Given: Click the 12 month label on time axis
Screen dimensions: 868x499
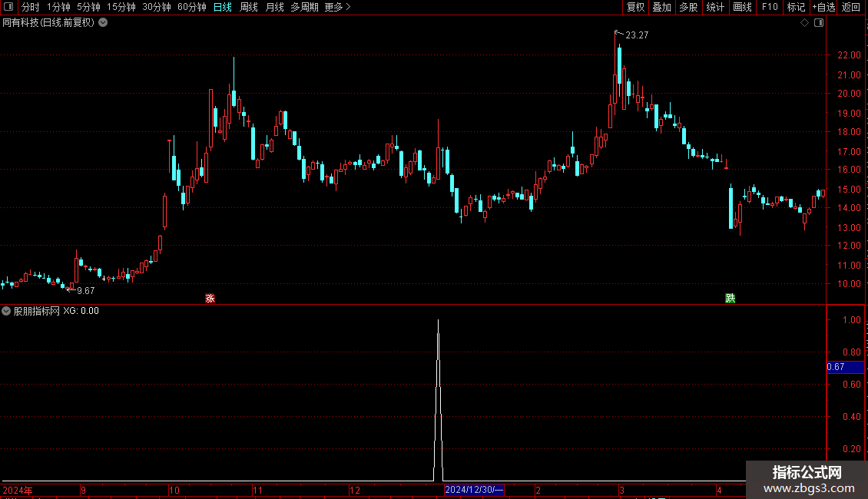Looking at the screenshot, I should [355, 490].
